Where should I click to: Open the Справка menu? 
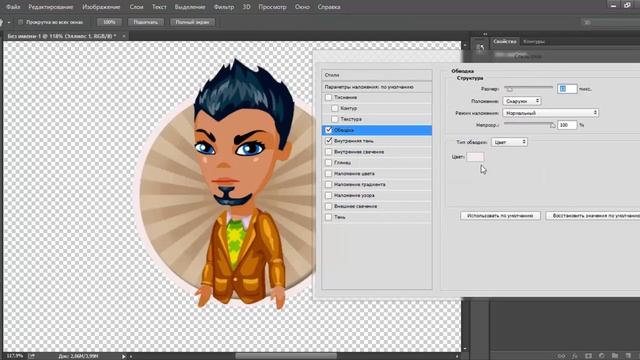pyautogui.click(x=329, y=7)
